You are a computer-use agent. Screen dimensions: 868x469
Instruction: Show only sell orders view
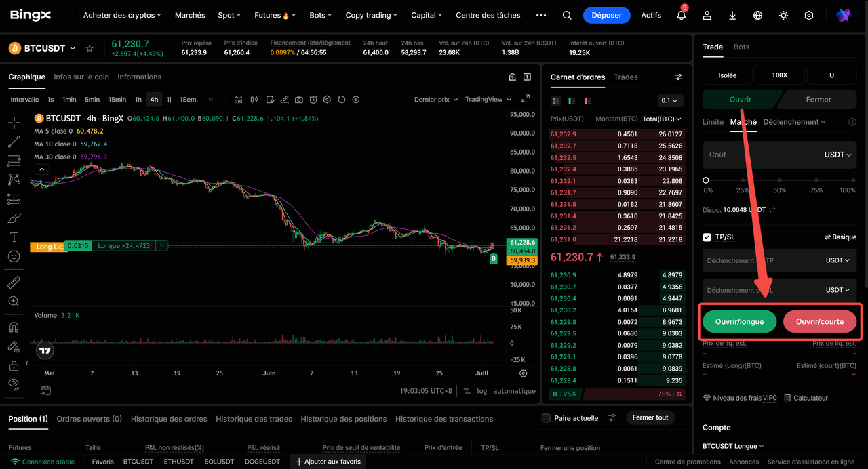[587, 100]
